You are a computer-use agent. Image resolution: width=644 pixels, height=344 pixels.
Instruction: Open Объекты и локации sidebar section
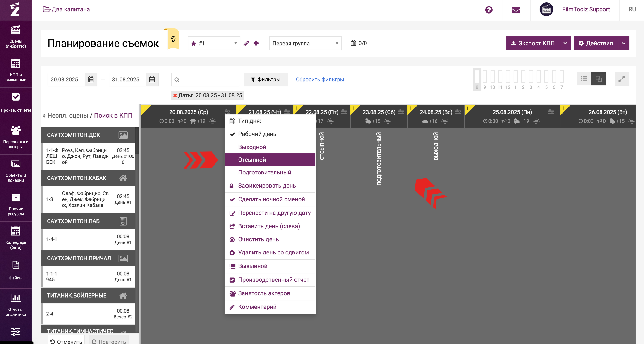pyautogui.click(x=16, y=171)
